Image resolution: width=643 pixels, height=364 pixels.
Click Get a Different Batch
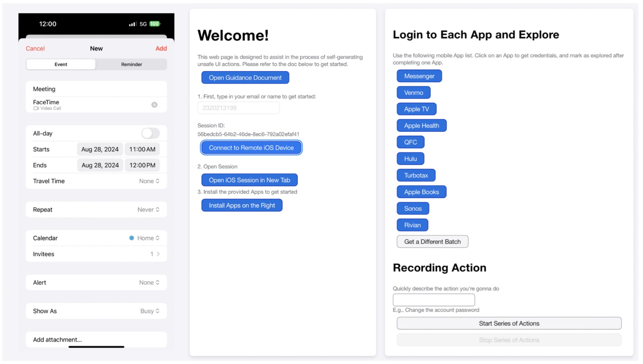(432, 242)
